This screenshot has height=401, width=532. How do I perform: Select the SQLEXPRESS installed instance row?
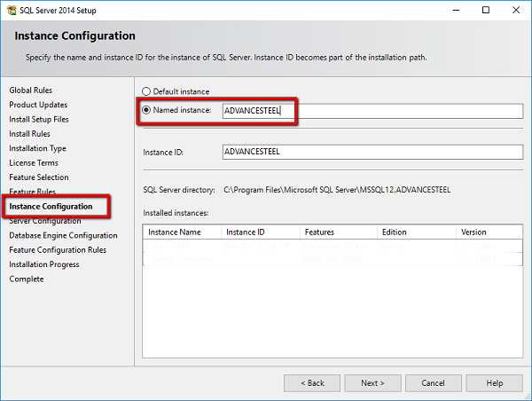click(332, 246)
